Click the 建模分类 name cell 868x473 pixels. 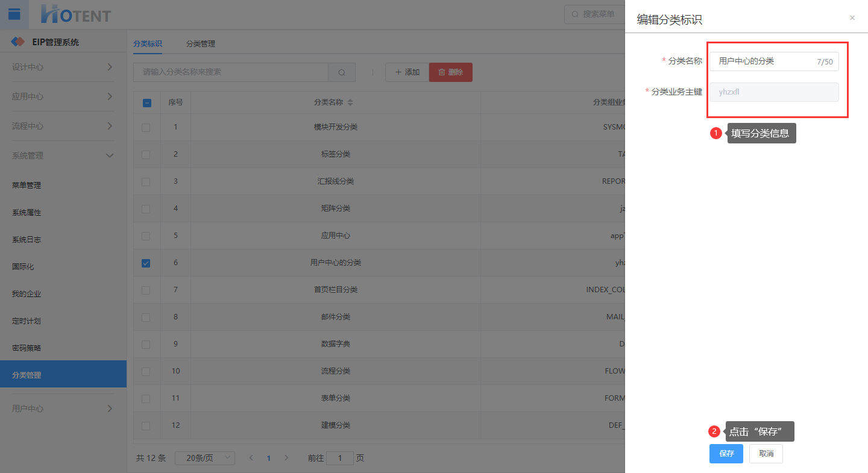click(x=336, y=426)
